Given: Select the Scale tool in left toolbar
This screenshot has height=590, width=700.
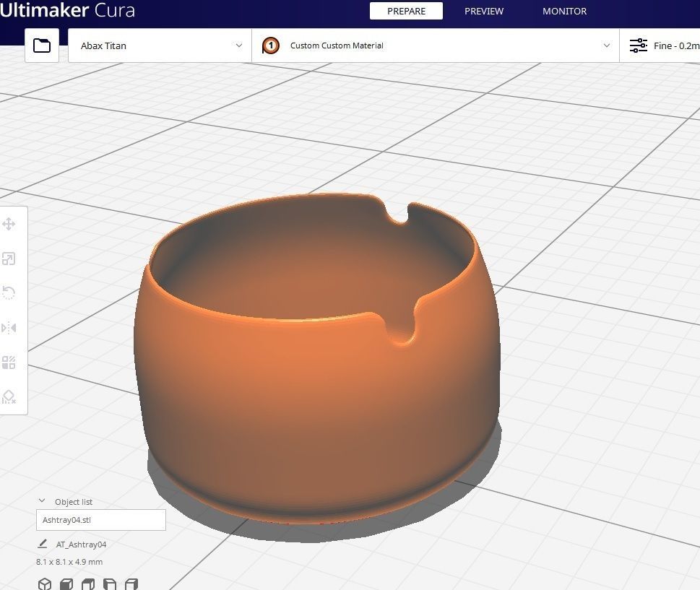Looking at the screenshot, I should coord(9,259).
